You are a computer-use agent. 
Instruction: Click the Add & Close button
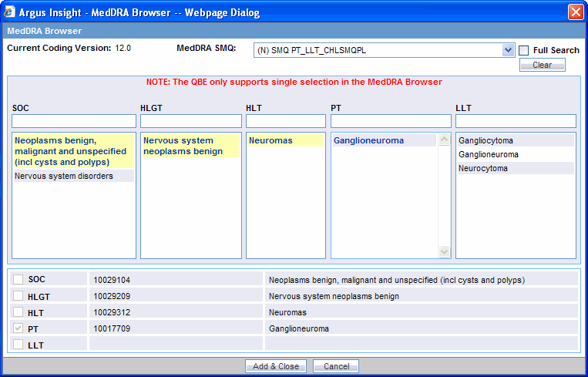tap(276, 366)
